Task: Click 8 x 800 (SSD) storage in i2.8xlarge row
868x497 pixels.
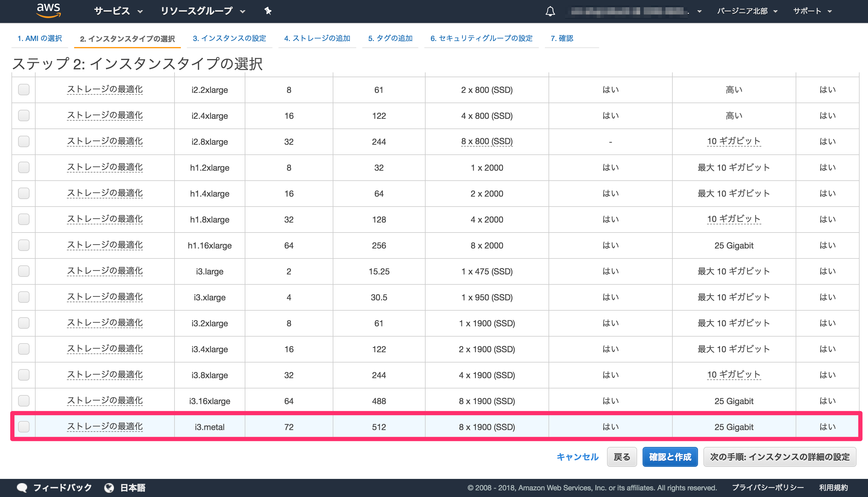Action: click(x=487, y=141)
